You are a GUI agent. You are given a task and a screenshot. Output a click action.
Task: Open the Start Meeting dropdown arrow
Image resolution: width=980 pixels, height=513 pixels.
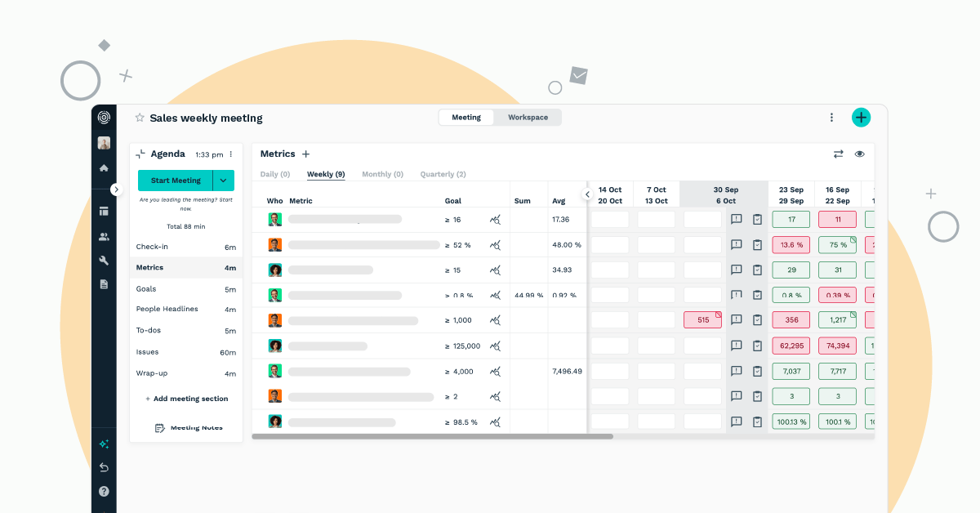(224, 181)
